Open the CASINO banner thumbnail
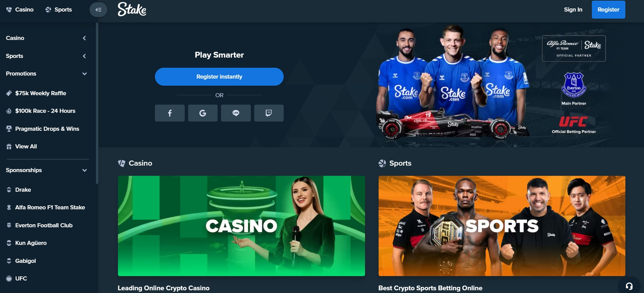644x293 pixels. pos(241,226)
